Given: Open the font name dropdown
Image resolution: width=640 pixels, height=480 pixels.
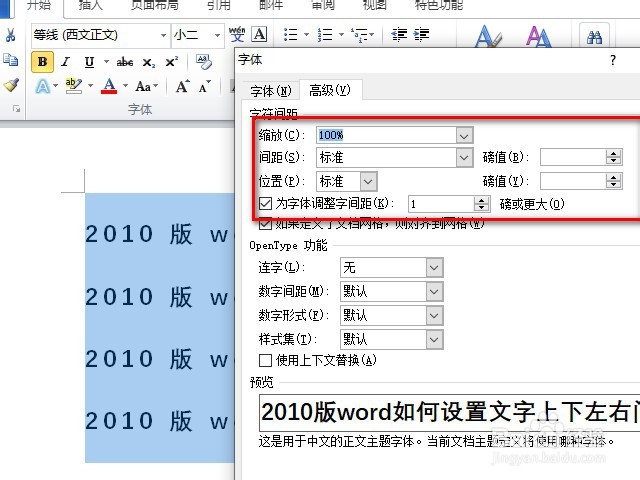Looking at the screenshot, I should [163, 35].
